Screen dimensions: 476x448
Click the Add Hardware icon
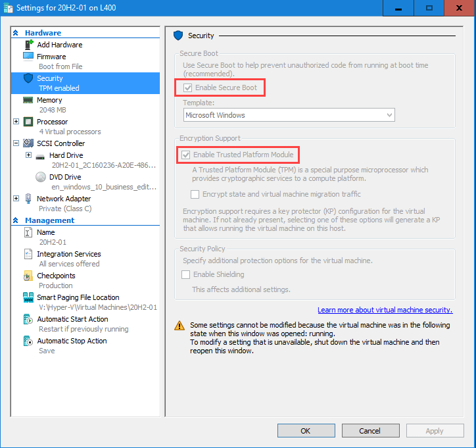[28, 45]
